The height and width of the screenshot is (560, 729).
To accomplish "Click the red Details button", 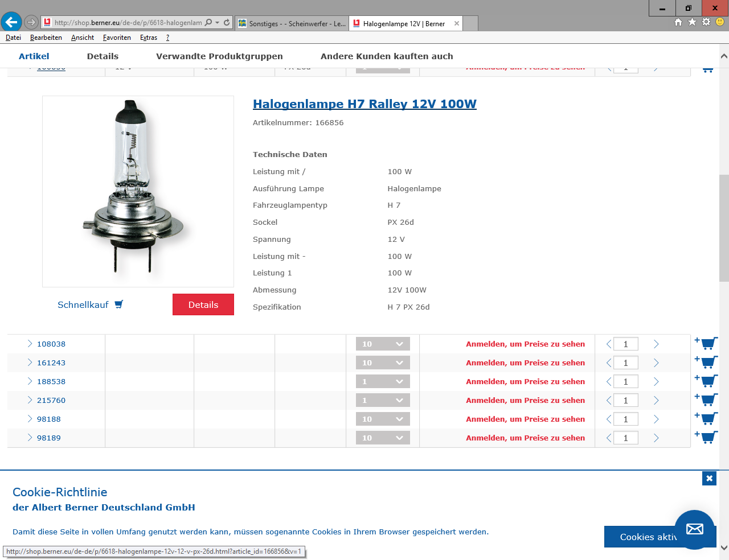I will 203,304.
